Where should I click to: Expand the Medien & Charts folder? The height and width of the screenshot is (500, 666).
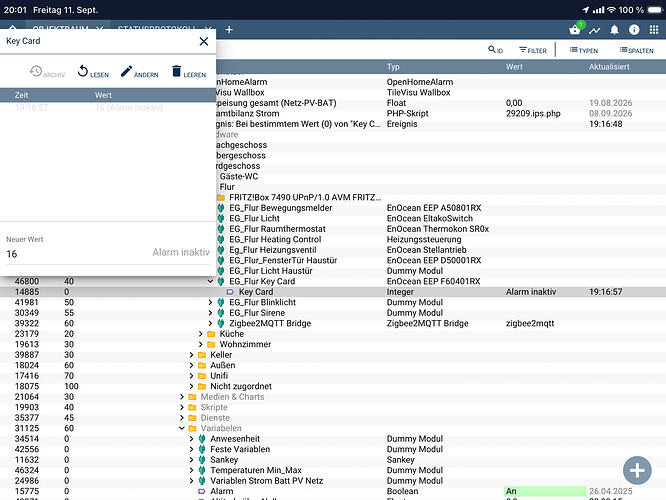pyautogui.click(x=182, y=397)
